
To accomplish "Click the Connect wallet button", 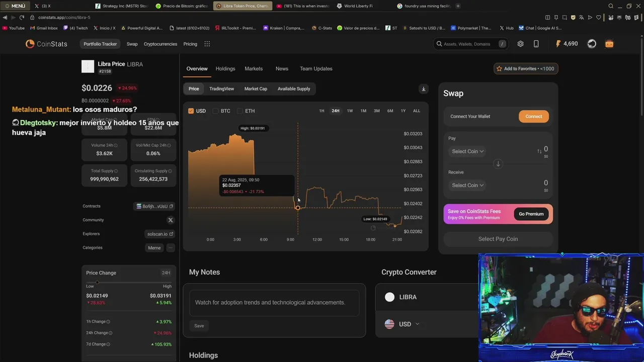I will 534,117.
